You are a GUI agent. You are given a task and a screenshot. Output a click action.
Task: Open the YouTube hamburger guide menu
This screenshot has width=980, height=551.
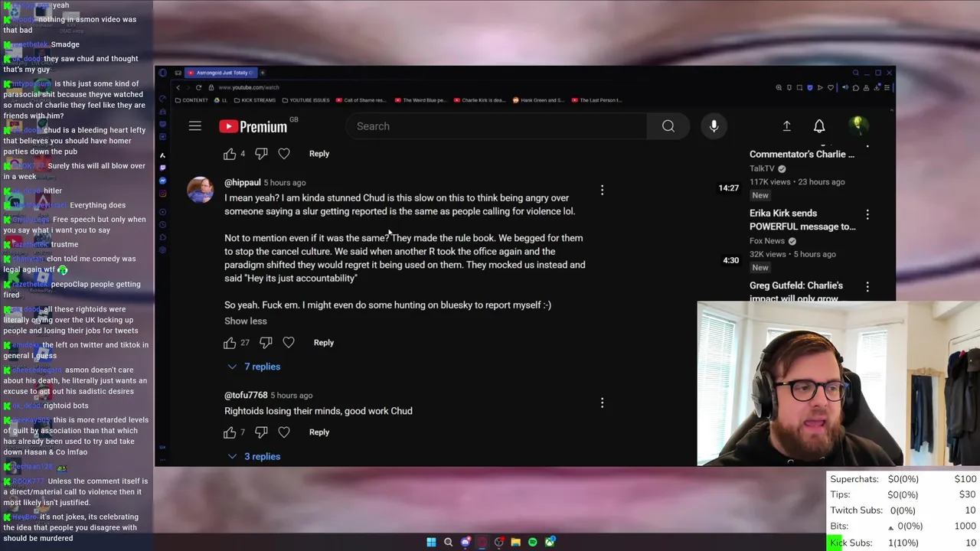(x=195, y=126)
